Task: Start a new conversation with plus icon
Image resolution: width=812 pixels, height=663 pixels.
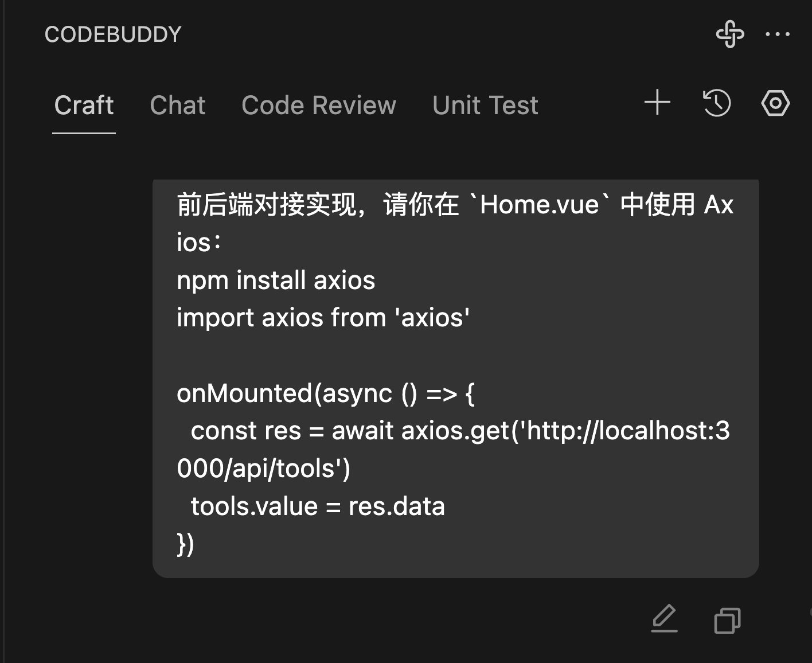Action: pyautogui.click(x=657, y=103)
